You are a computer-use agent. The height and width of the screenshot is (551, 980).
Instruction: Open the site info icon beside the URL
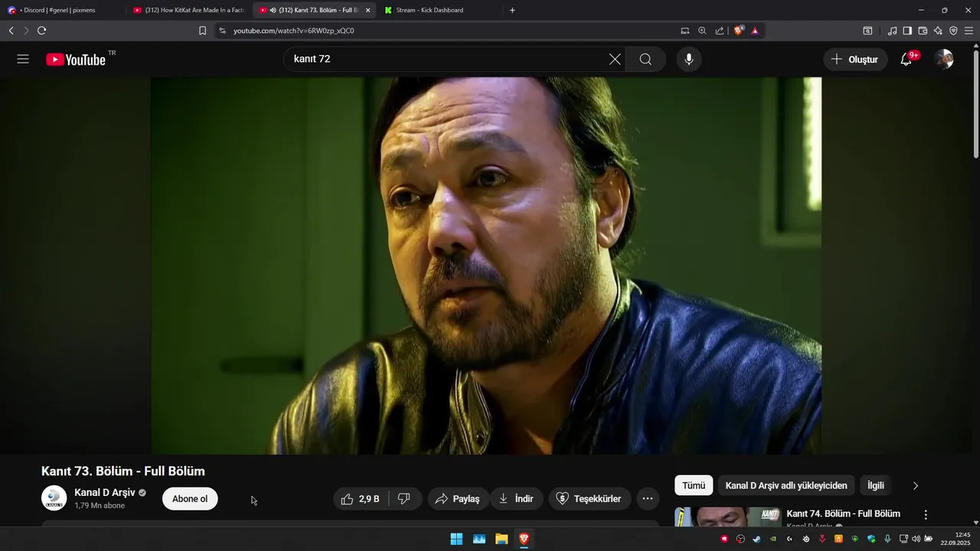click(x=222, y=31)
